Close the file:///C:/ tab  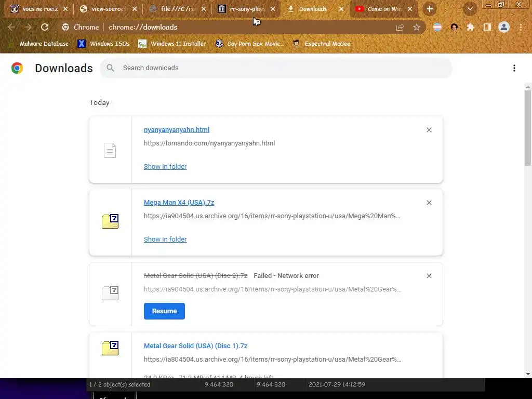point(204,9)
